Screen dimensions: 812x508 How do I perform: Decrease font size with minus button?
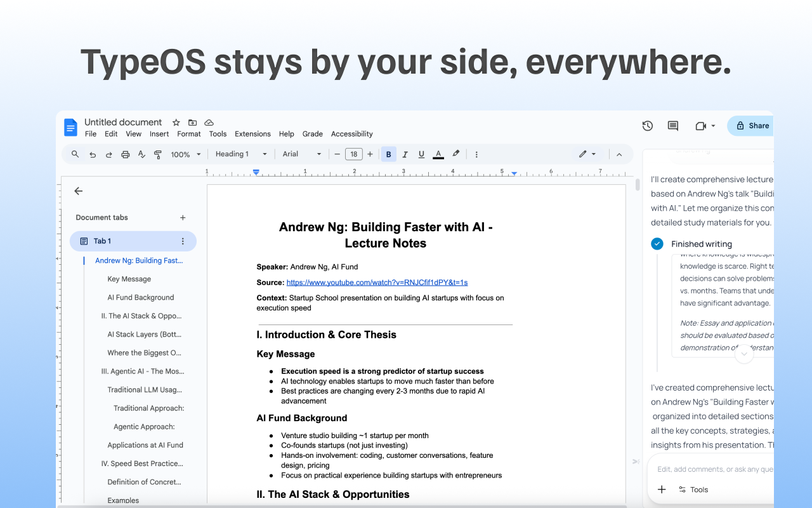[337, 154]
